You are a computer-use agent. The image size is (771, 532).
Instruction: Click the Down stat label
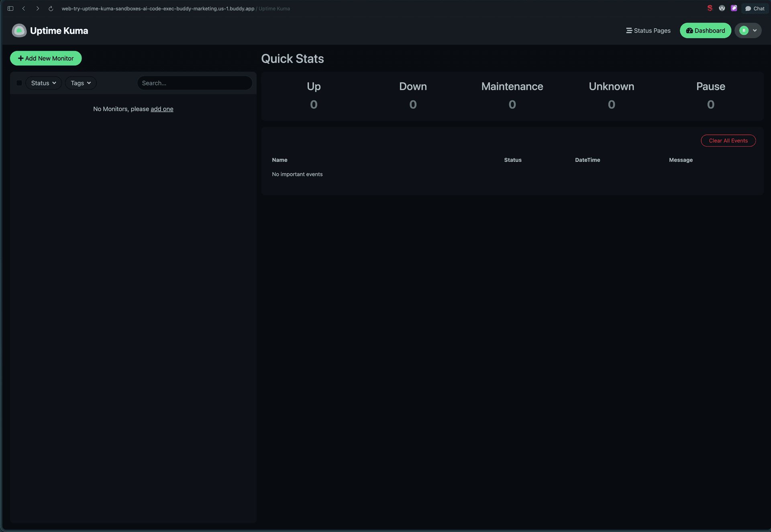point(413,86)
